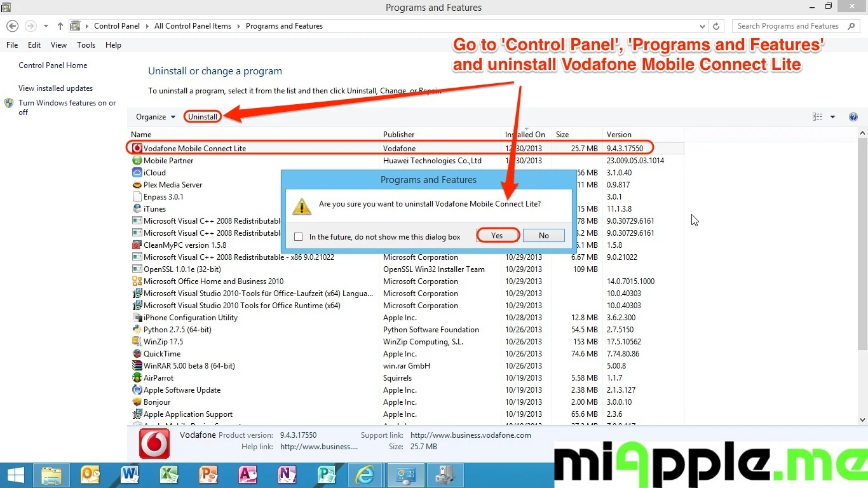868x488 pixels.
Task: Sort the list by Version column
Action: (644, 135)
